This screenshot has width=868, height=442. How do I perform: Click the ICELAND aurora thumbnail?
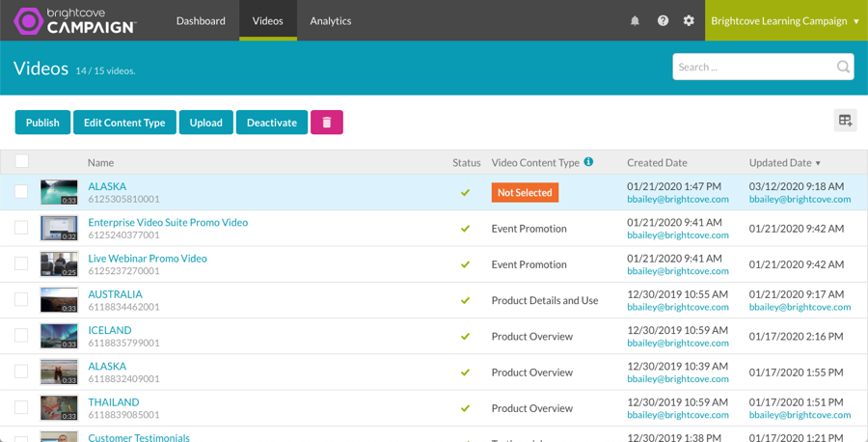click(59, 336)
